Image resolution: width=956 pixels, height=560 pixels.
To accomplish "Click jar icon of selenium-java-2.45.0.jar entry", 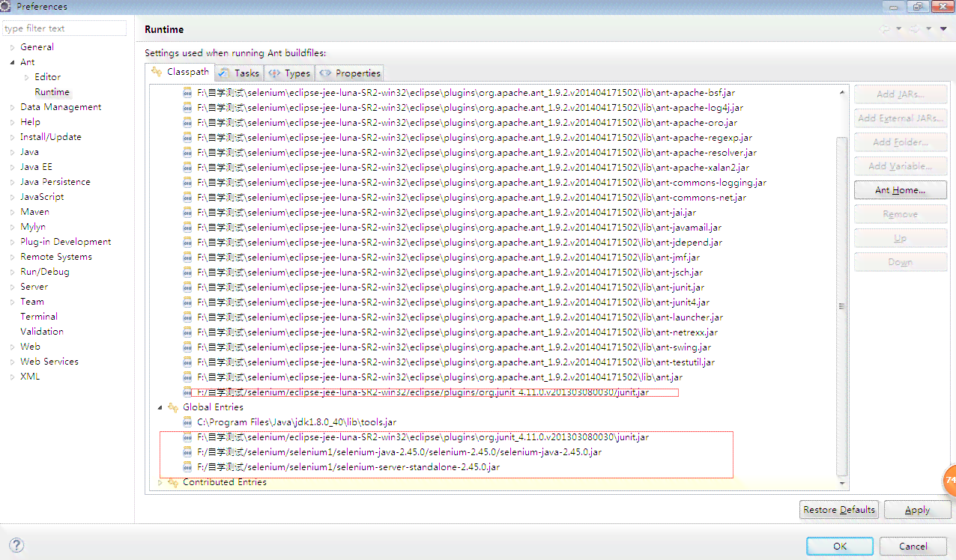I will [187, 452].
